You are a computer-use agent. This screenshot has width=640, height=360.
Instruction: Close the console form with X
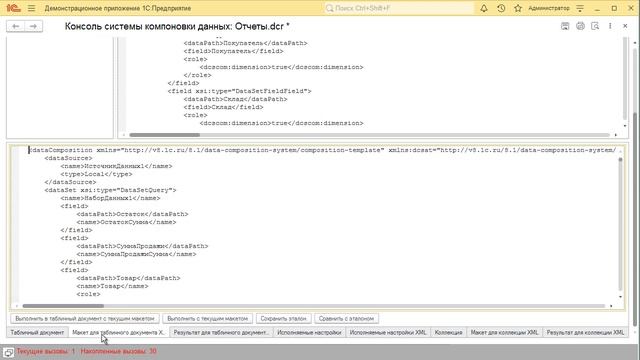(625, 26)
